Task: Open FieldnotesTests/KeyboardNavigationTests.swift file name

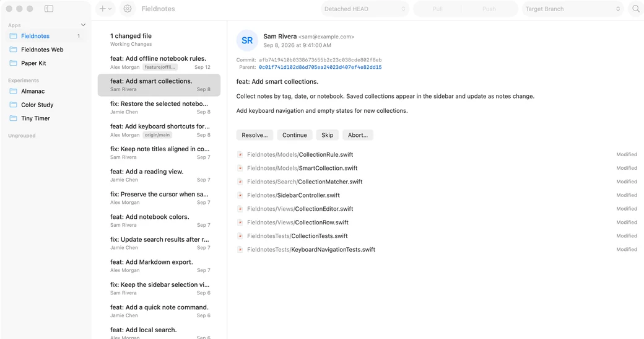Action: tap(311, 249)
